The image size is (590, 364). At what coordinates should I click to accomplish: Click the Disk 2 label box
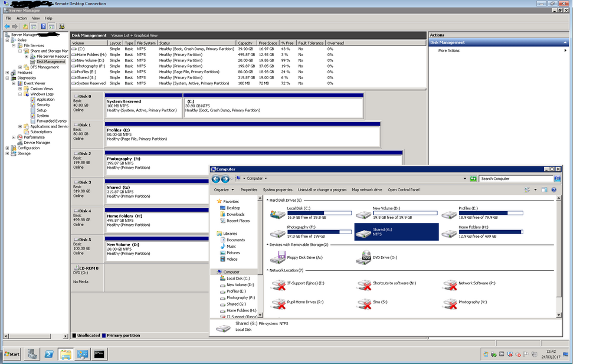87,163
